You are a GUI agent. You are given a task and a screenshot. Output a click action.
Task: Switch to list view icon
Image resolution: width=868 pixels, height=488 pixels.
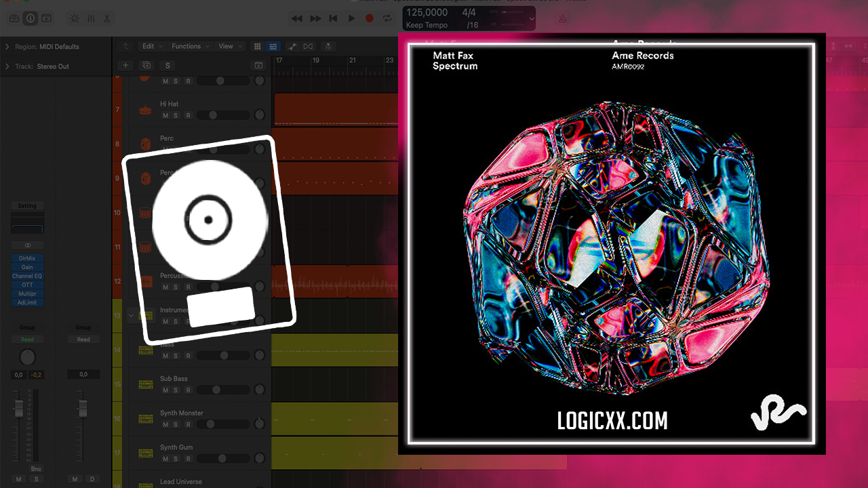(x=273, y=46)
